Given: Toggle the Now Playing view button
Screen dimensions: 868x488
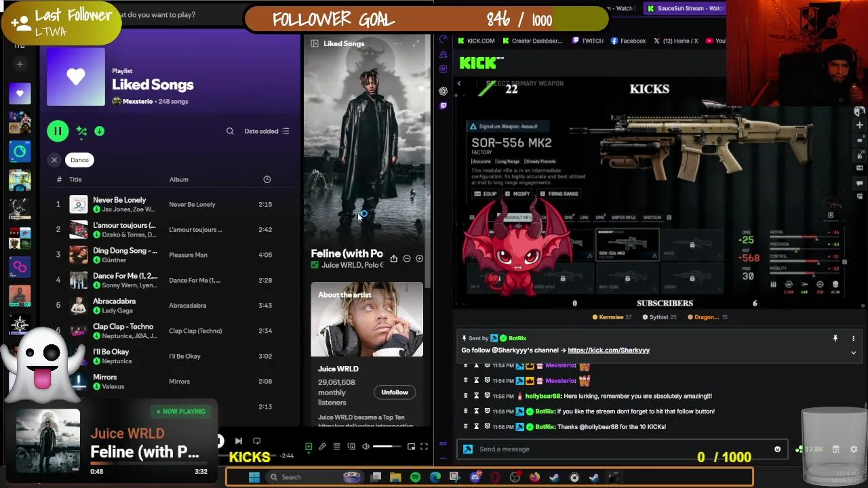Looking at the screenshot, I should point(309,447).
